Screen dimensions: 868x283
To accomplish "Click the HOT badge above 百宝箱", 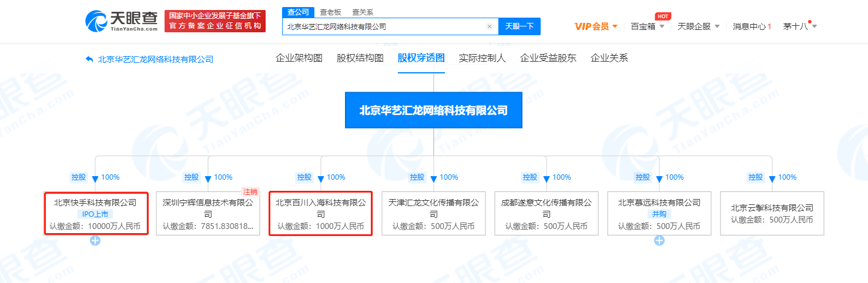I will (662, 16).
